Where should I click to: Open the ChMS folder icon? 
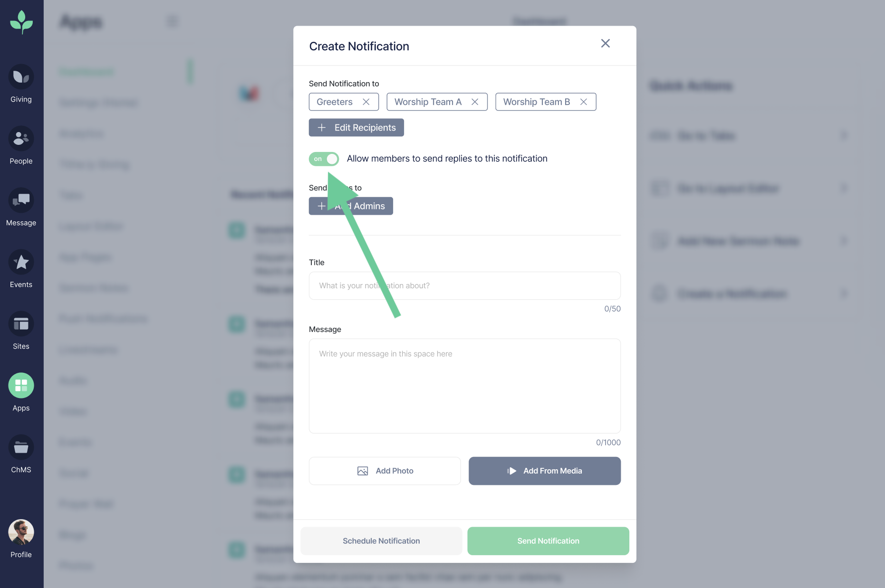click(21, 447)
